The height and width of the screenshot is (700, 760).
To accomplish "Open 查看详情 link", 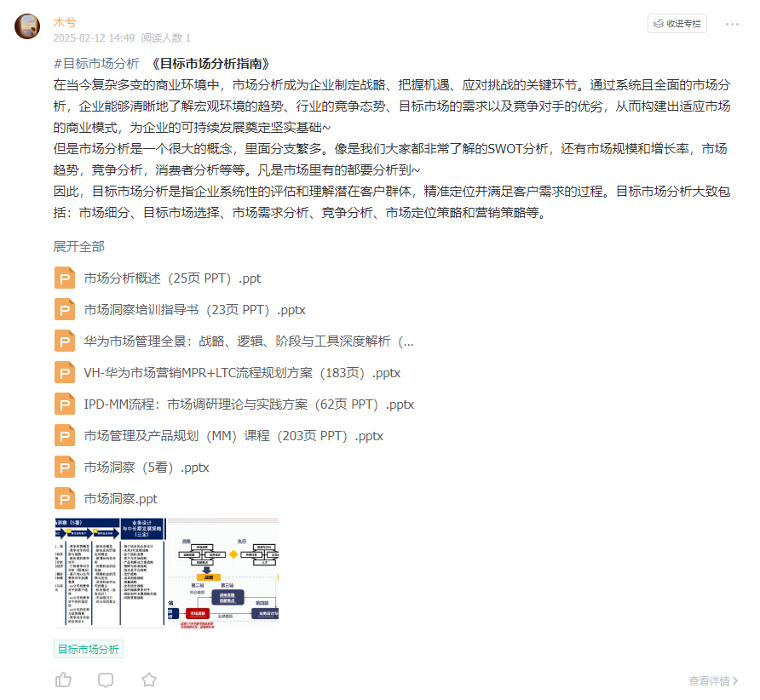I will coord(713,681).
